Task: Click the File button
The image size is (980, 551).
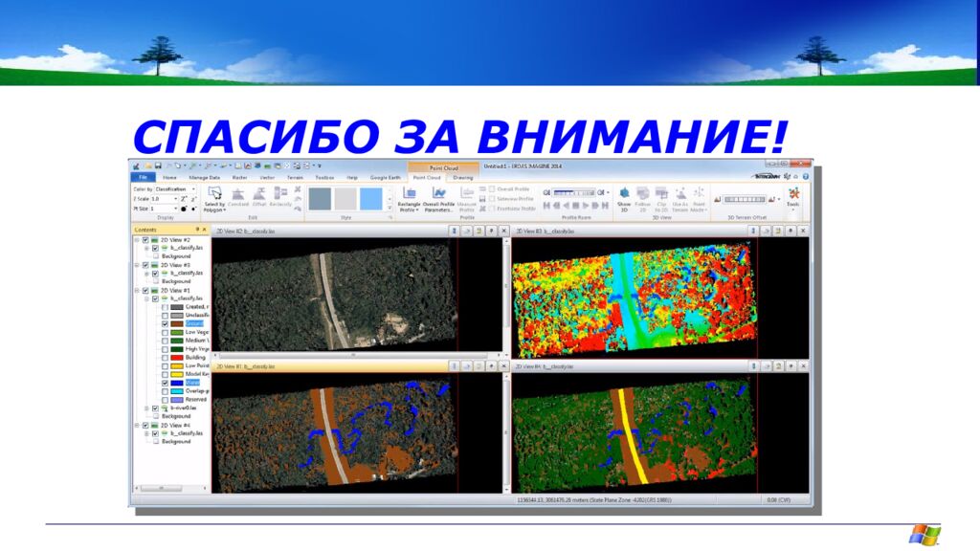Action: [143, 178]
